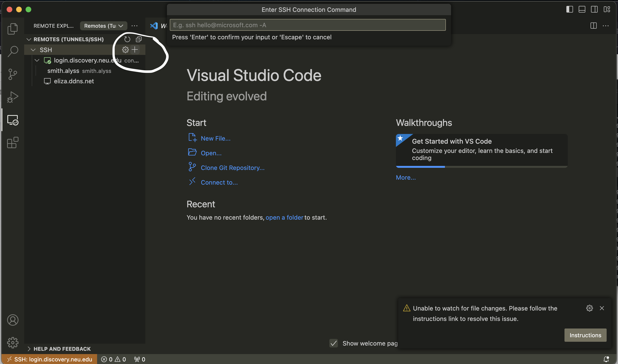618x364 pixels.
Task: Open the Run and Debug view
Action: [13, 97]
